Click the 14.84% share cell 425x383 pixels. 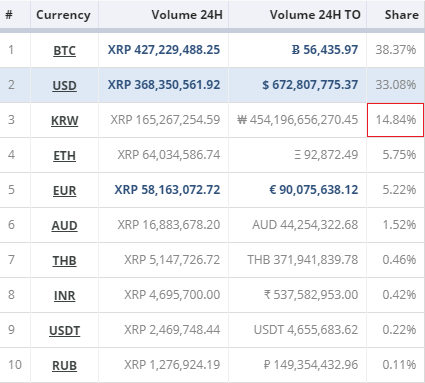point(396,120)
